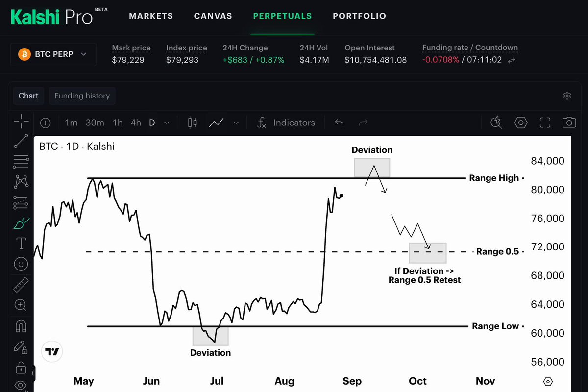Click the Bitcoin coin icon
Viewport: 588px width, 392px height.
24,54
